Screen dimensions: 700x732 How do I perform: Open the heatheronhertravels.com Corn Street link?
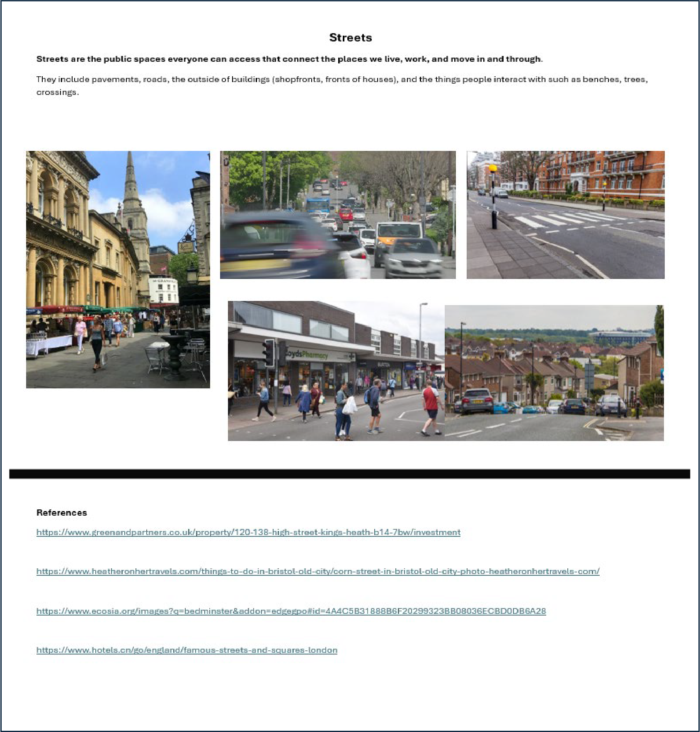[x=317, y=571]
